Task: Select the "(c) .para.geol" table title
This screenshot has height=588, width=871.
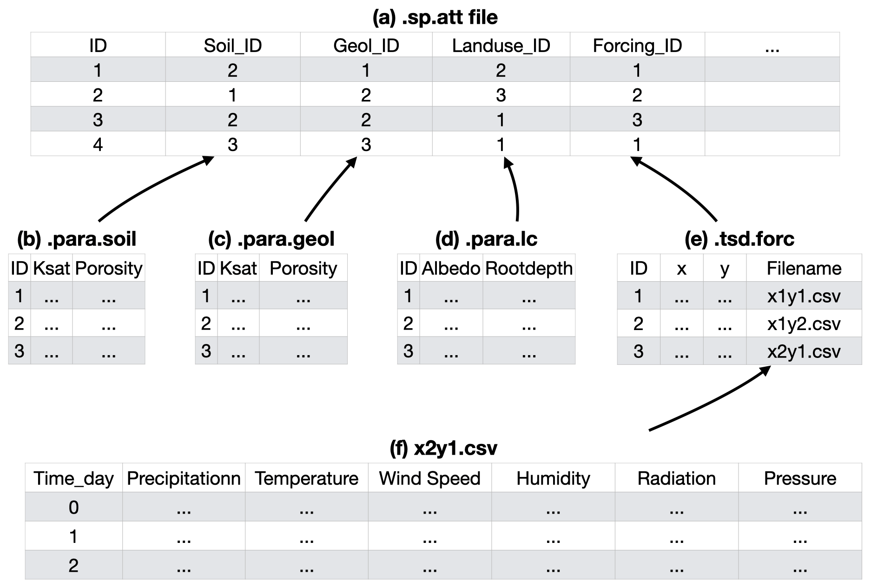Action: [x=271, y=239]
